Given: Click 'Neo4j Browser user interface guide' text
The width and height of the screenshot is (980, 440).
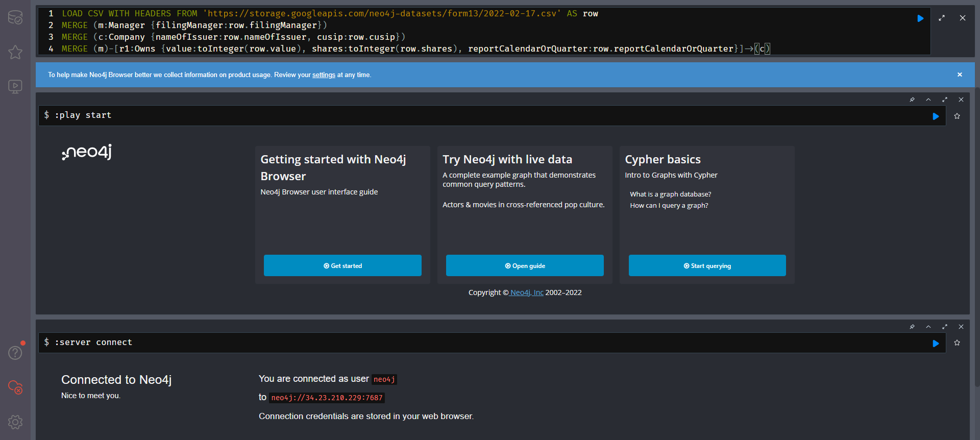Looking at the screenshot, I should 319,192.
